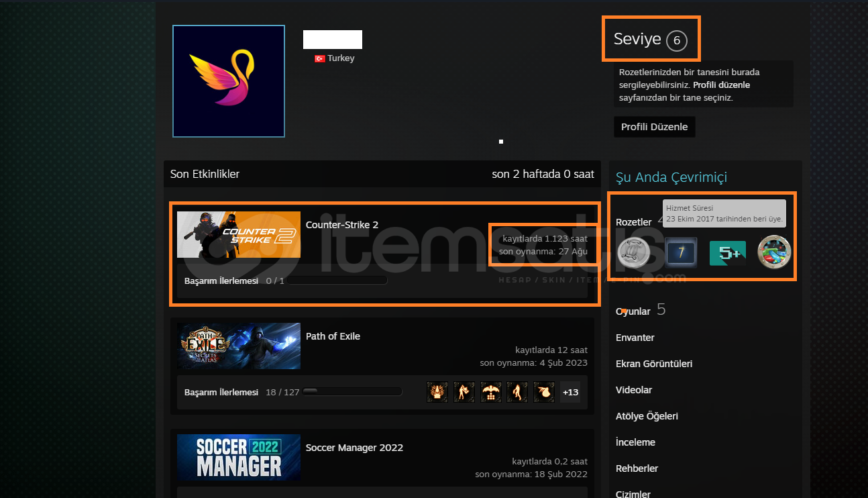Click 'kayıtlarda 1.123 saat' playtime text
868x498 pixels.
(545, 238)
